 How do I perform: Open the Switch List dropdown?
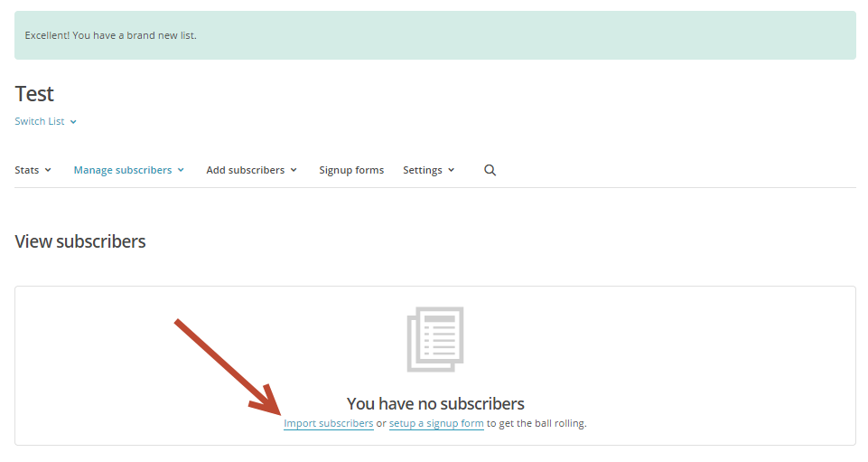pyautogui.click(x=45, y=121)
